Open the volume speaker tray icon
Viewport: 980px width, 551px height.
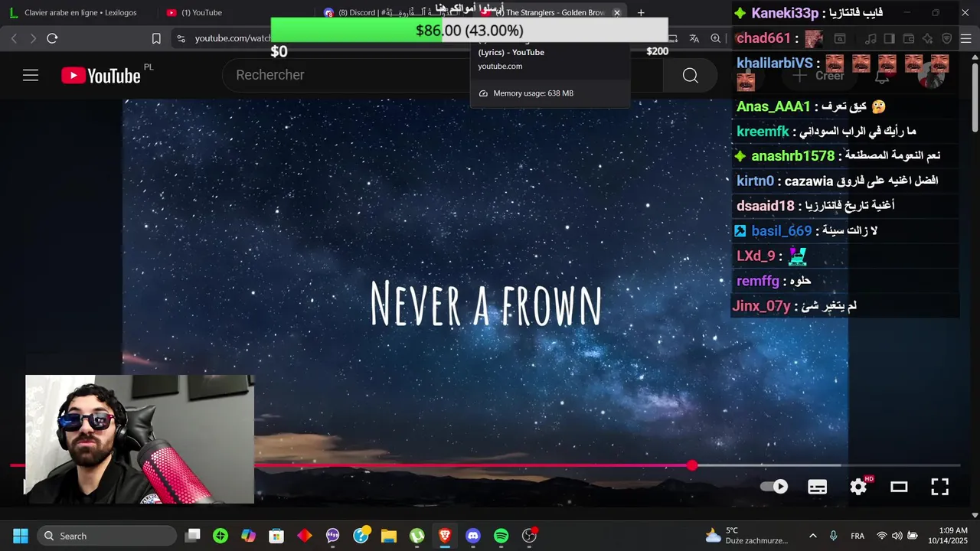click(x=897, y=536)
